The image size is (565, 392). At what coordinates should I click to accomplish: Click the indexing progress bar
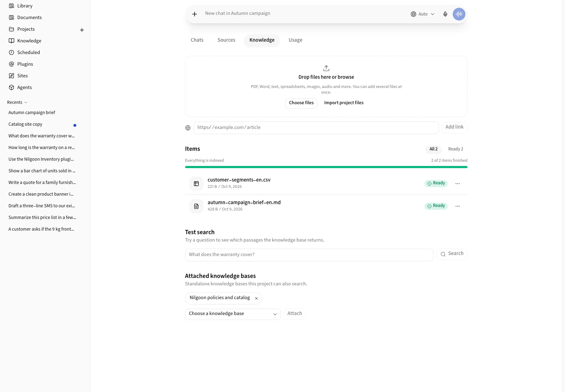(326, 167)
